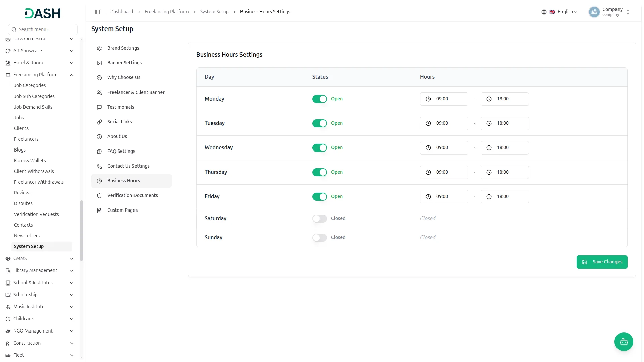Click Thursday closing time clock icon
The height and width of the screenshot is (362, 644).
pyautogui.click(x=489, y=172)
